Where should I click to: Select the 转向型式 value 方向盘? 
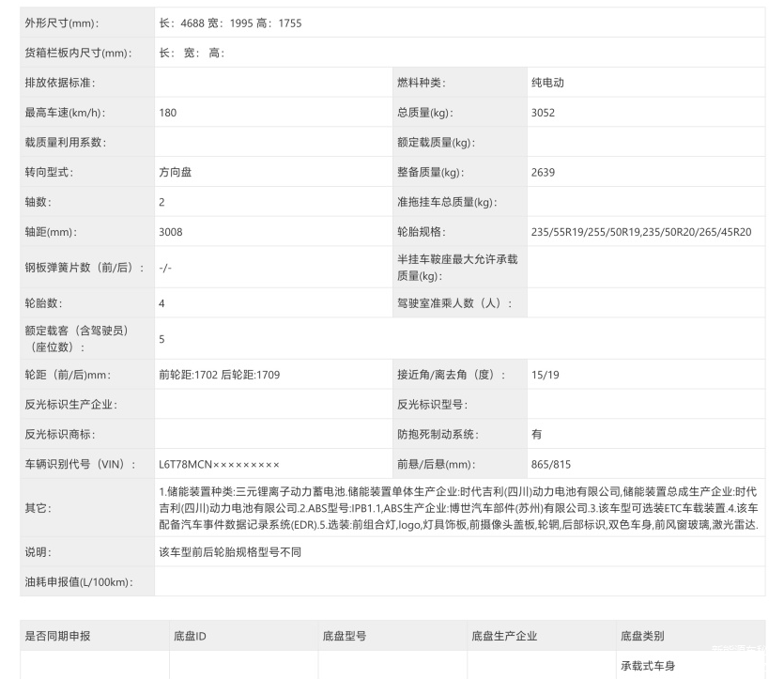[176, 173]
